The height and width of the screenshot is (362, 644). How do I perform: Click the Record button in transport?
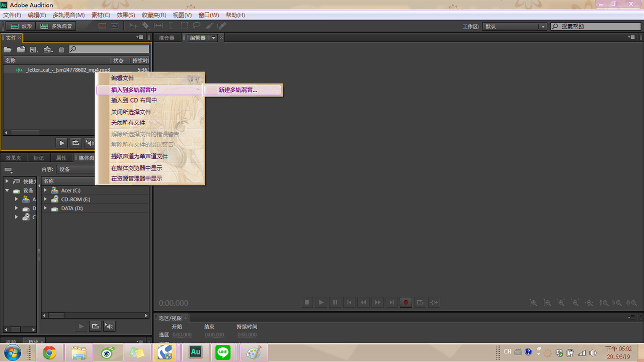click(406, 302)
